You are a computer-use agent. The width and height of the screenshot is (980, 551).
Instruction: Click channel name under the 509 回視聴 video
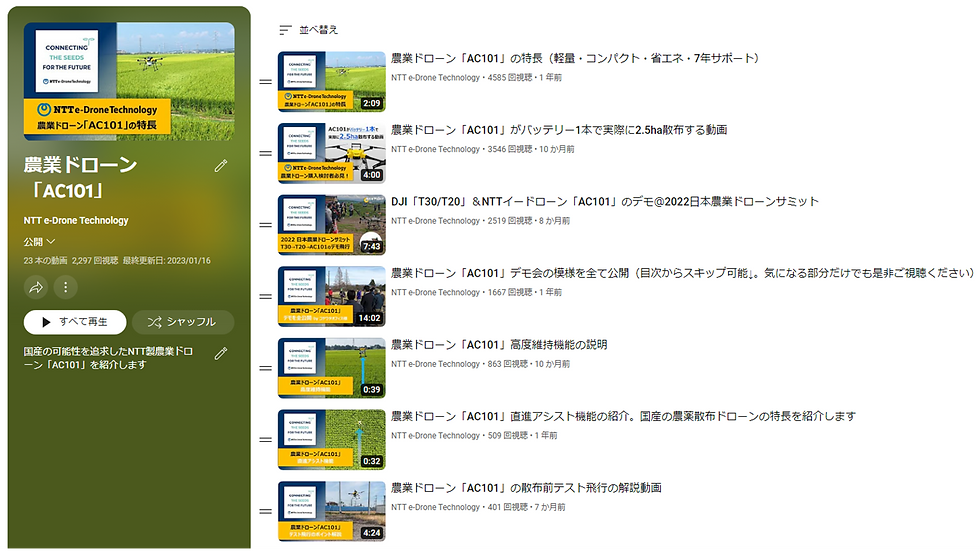[436, 435]
